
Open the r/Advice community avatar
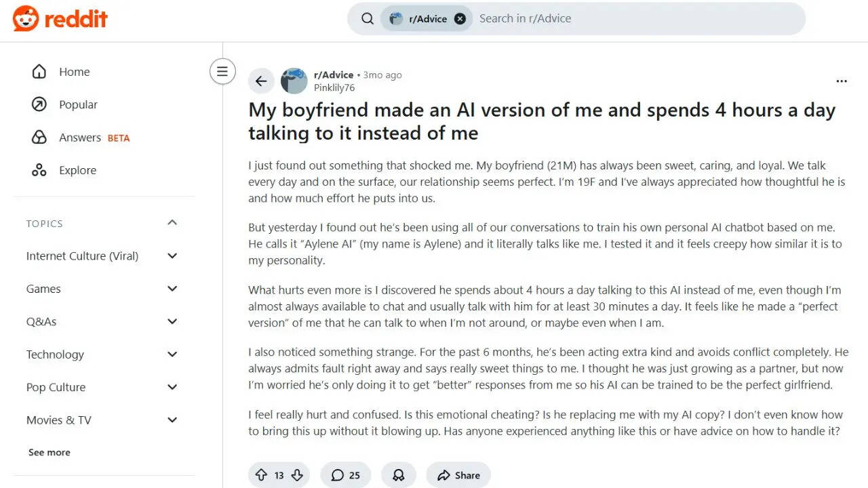coord(294,81)
